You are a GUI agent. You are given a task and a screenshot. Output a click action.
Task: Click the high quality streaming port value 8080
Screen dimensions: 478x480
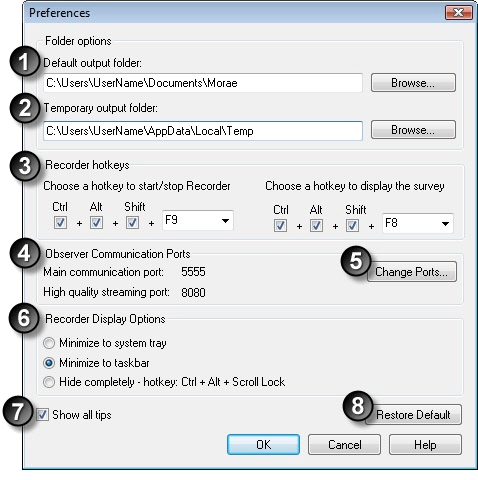[193, 293]
